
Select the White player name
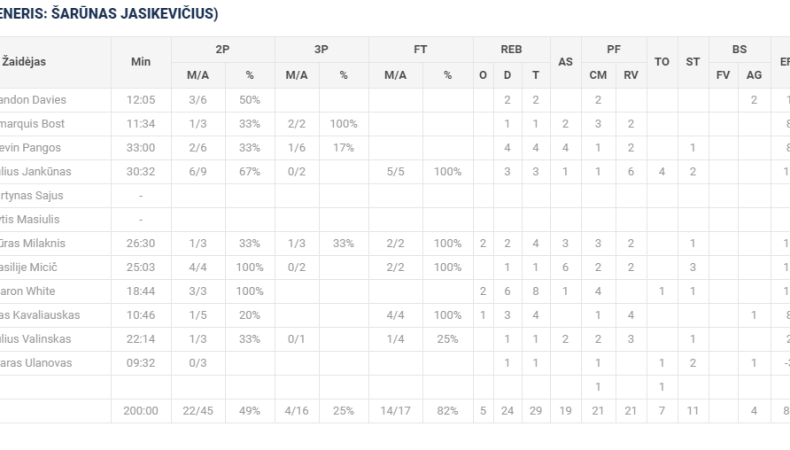[31, 291]
